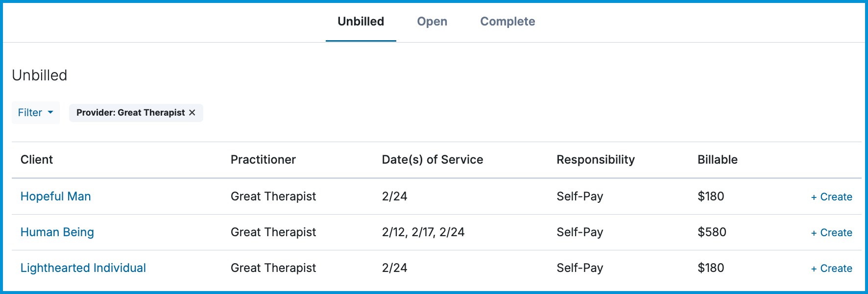Click the Responsibility column header
This screenshot has width=868, height=294.
[595, 160]
